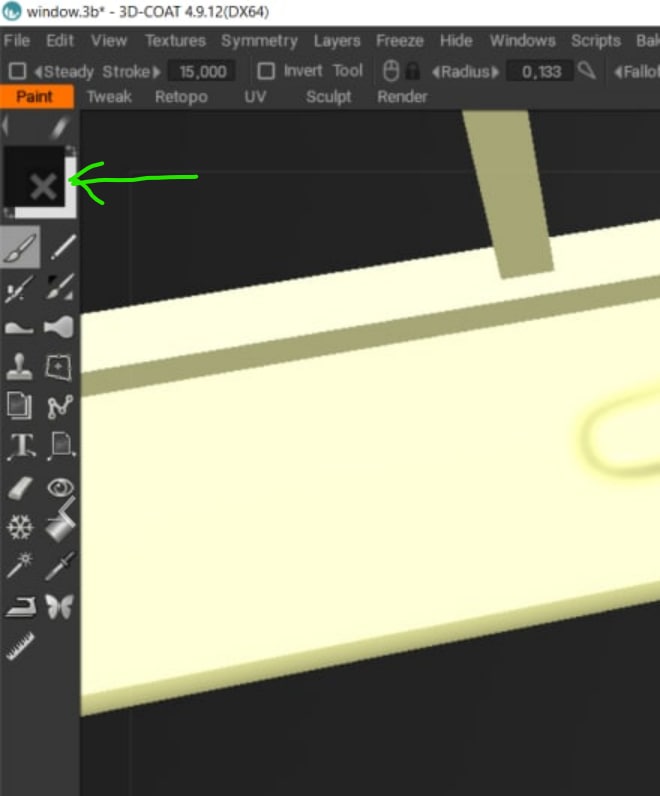660x796 pixels.
Task: Select the Smooth iron tool
Action: [x=20, y=607]
